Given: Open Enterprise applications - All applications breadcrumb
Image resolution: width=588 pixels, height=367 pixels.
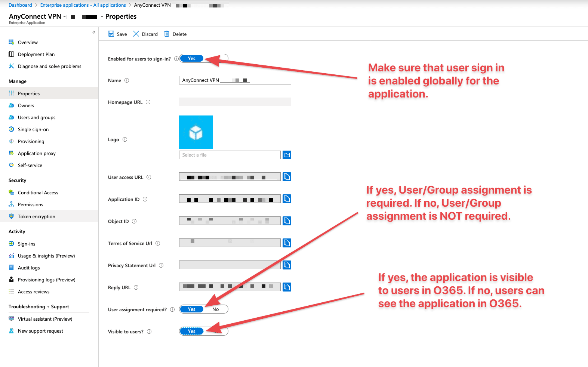Looking at the screenshot, I should [83, 5].
